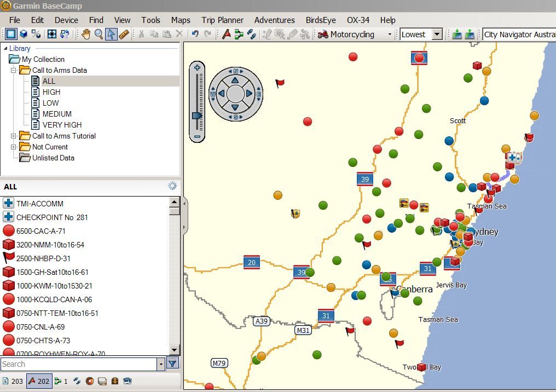Select the Zoom magnifier tool

point(99,34)
